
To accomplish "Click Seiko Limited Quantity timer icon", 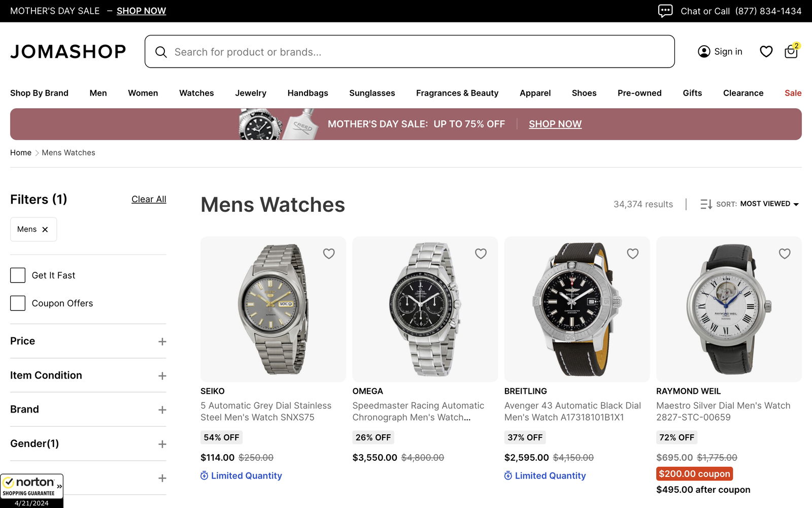I will (204, 475).
